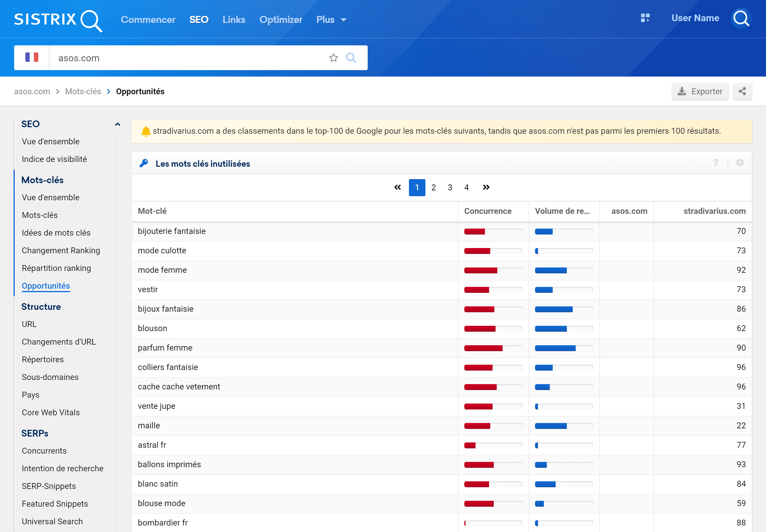The image size is (766, 532).
Task: Open Indice de visibilité in sidebar
Action: [54, 159]
